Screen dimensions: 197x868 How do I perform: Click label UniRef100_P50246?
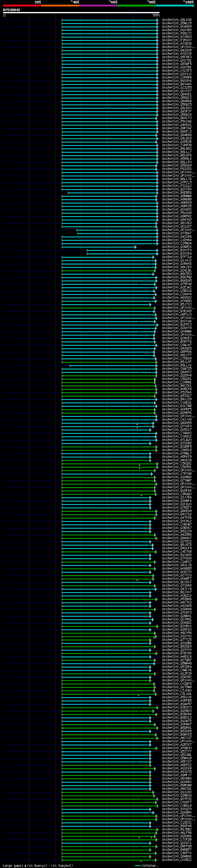(177, 121)
